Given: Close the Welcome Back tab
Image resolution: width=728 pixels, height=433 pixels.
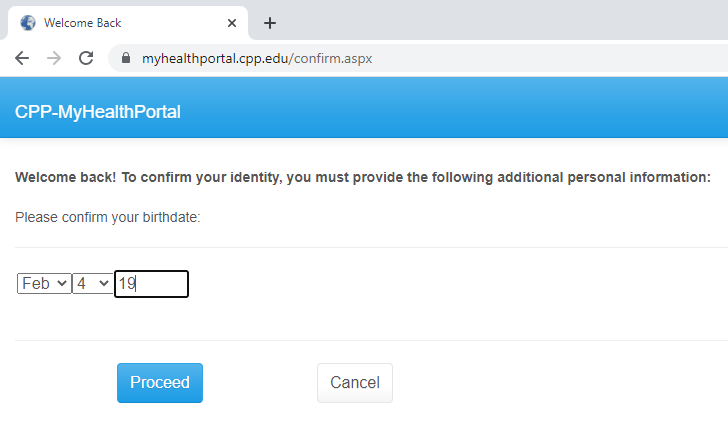Looking at the screenshot, I should [x=232, y=23].
